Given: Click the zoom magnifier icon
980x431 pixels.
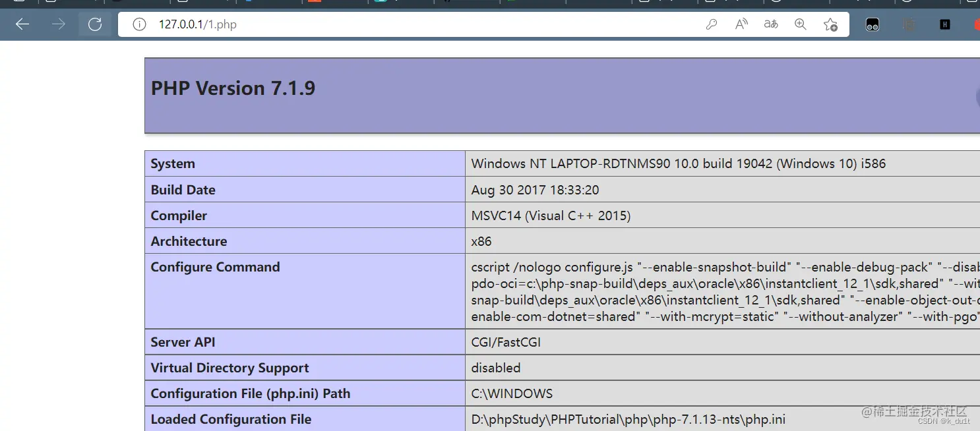Looking at the screenshot, I should pos(801,25).
